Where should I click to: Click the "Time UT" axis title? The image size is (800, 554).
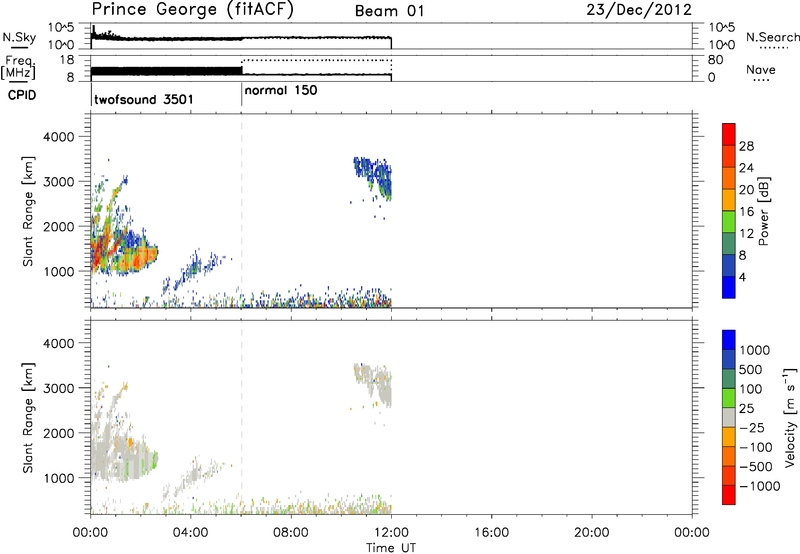click(x=391, y=547)
